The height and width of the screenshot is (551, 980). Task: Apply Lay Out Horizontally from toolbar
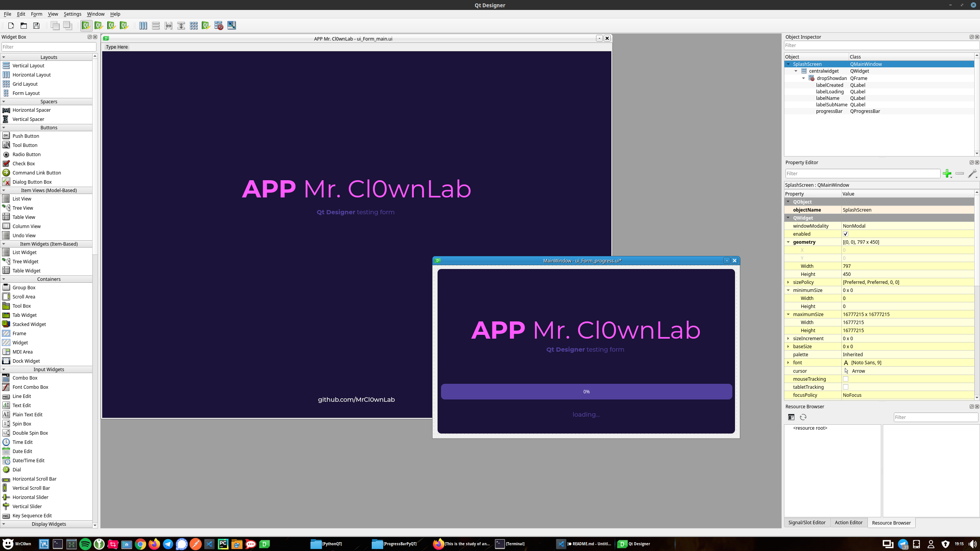143,26
